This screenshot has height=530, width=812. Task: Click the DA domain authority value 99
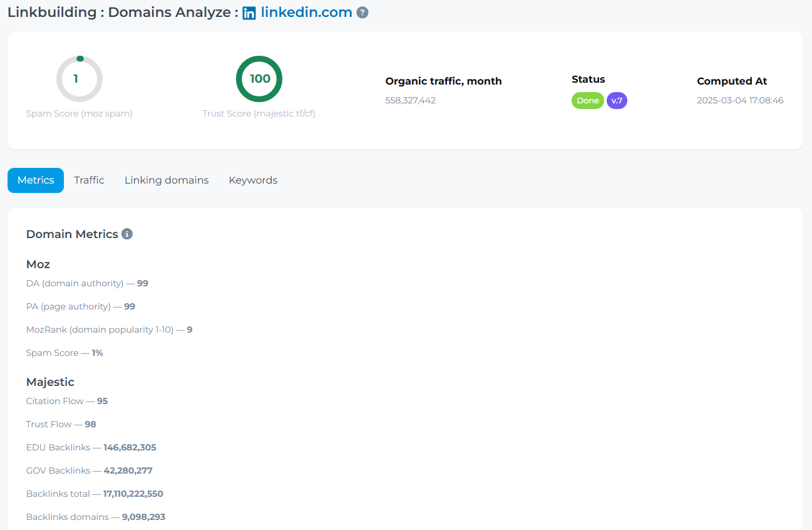pyautogui.click(x=143, y=283)
